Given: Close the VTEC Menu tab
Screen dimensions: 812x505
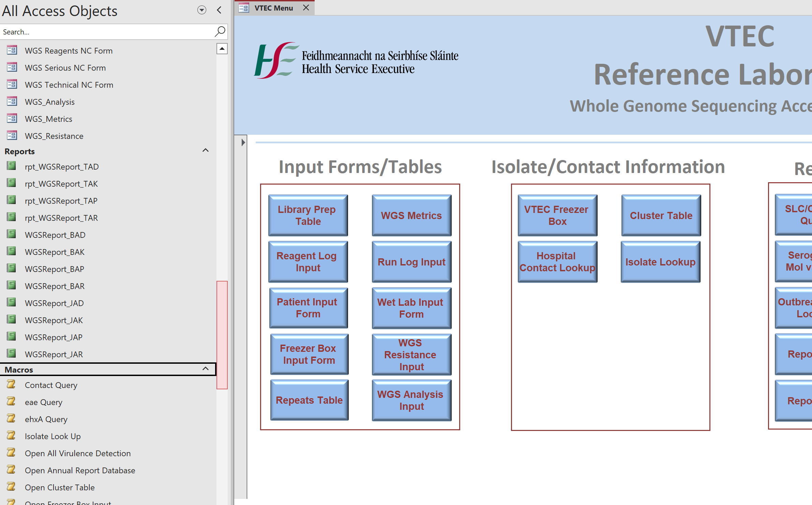Looking at the screenshot, I should 306,8.
